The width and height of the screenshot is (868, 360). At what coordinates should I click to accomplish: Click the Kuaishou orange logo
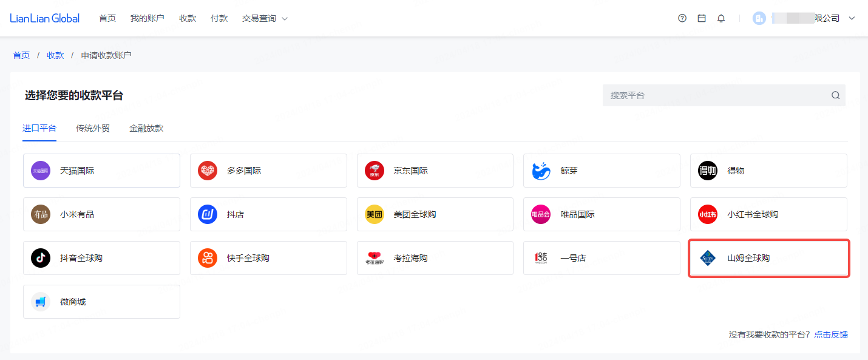point(208,258)
